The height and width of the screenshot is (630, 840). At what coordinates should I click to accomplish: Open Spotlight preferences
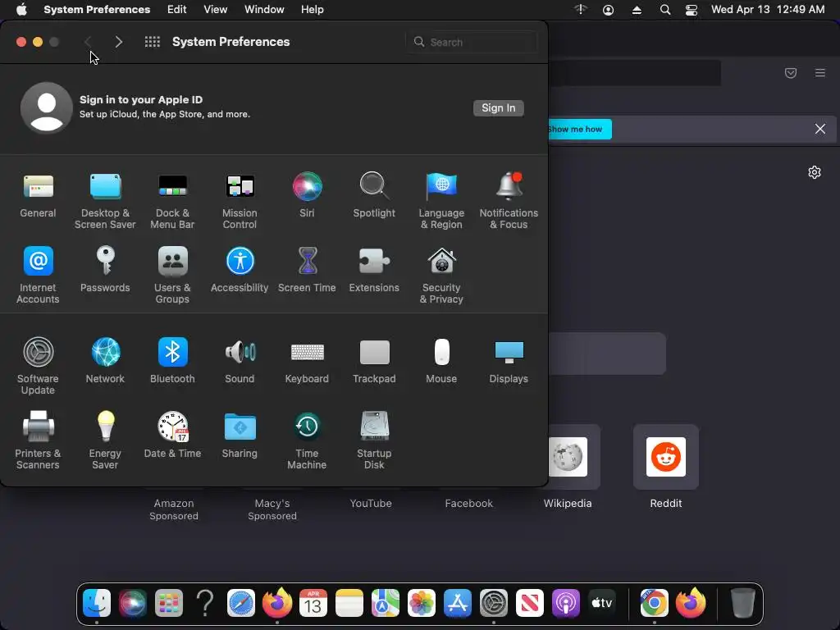coord(374,195)
